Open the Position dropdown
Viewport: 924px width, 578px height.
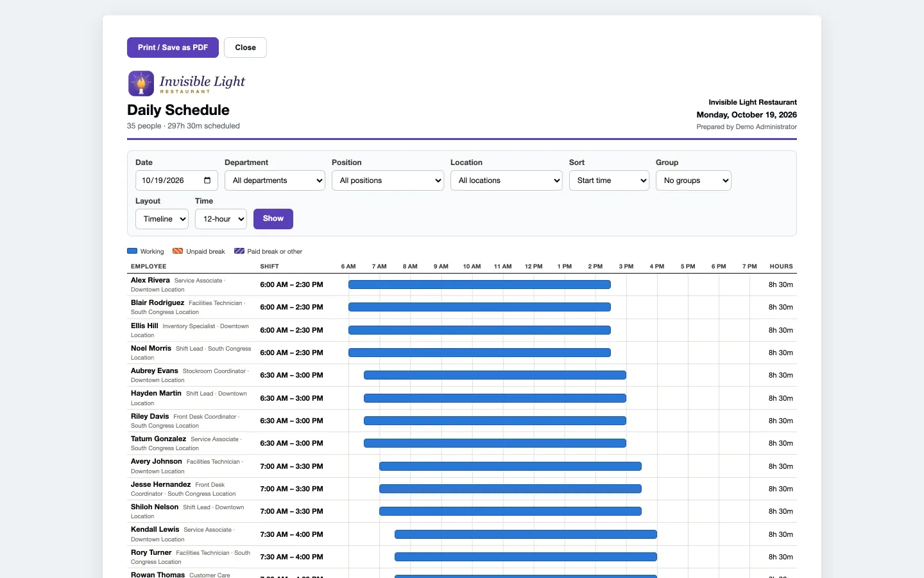(388, 180)
